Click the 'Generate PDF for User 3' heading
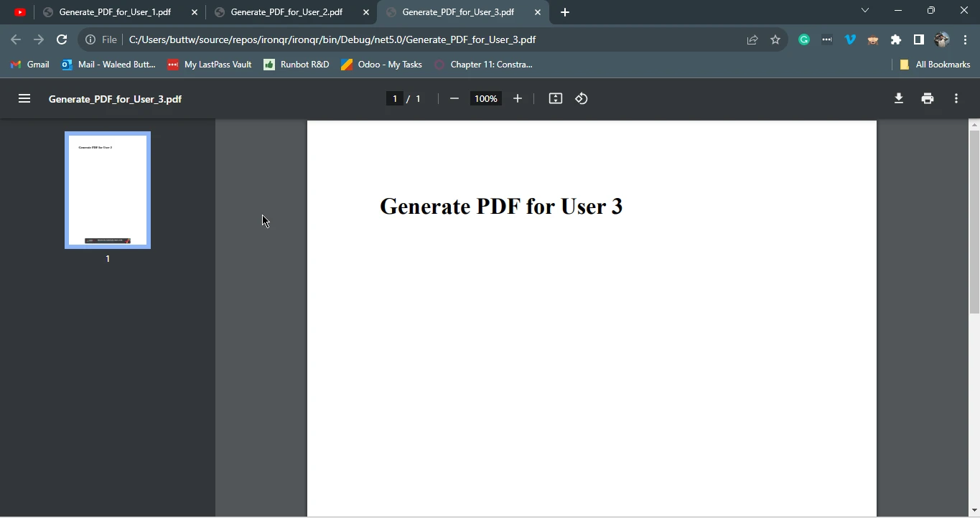Image resolution: width=980 pixels, height=518 pixels. (501, 207)
